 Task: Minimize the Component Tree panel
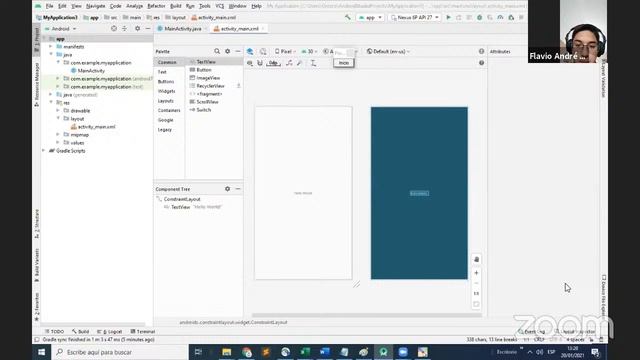click(238, 189)
